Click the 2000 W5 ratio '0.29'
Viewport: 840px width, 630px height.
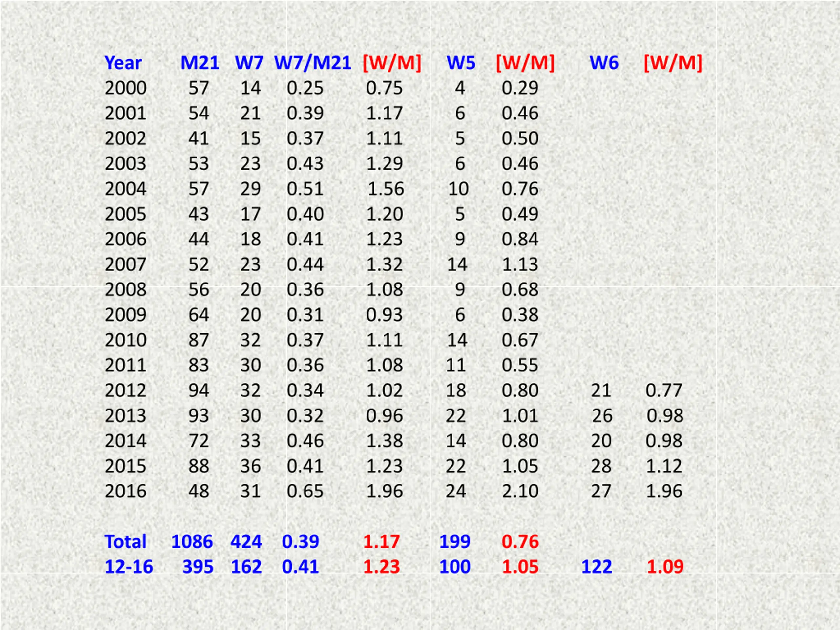pyautogui.click(x=520, y=88)
